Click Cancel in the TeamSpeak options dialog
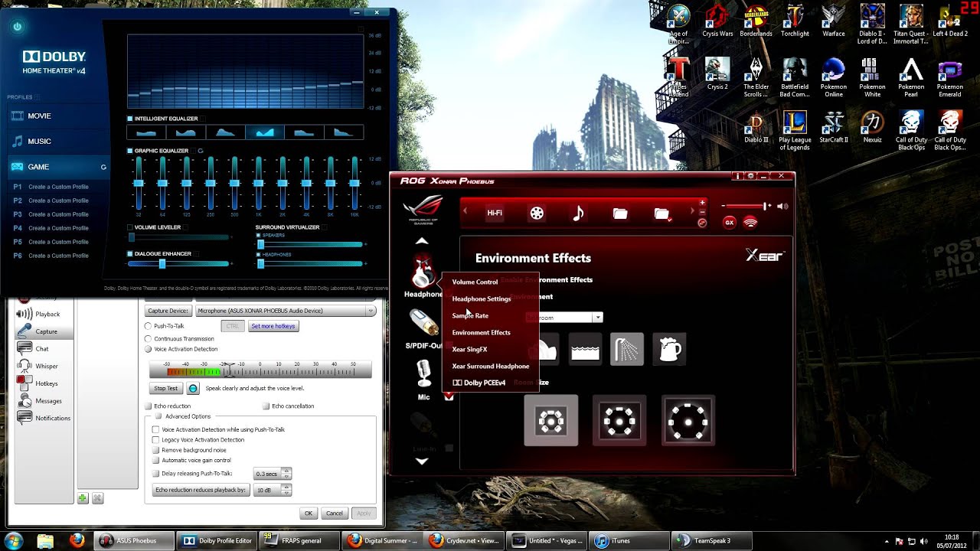 pyautogui.click(x=335, y=514)
